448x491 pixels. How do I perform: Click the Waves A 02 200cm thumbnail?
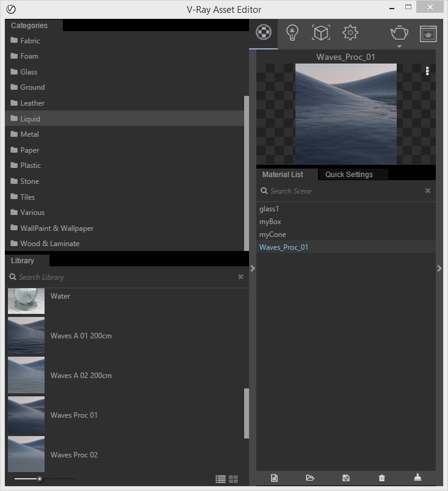[26, 375]
